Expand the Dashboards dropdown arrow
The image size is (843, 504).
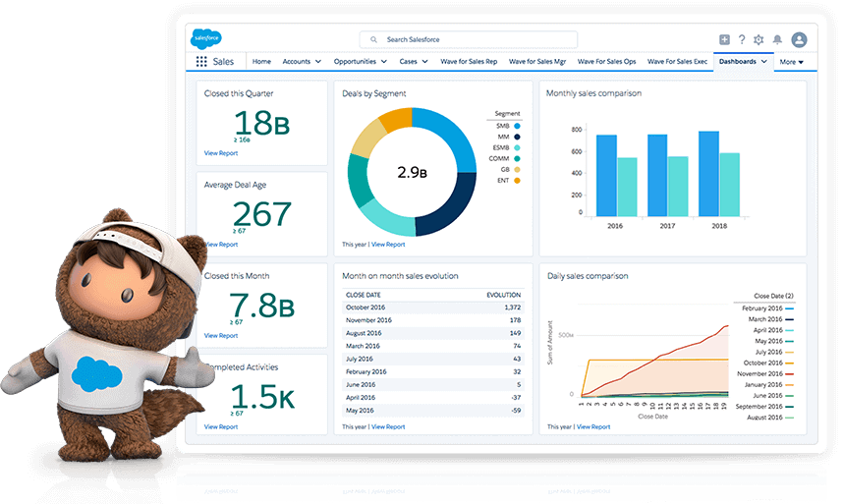pos(764,62)
